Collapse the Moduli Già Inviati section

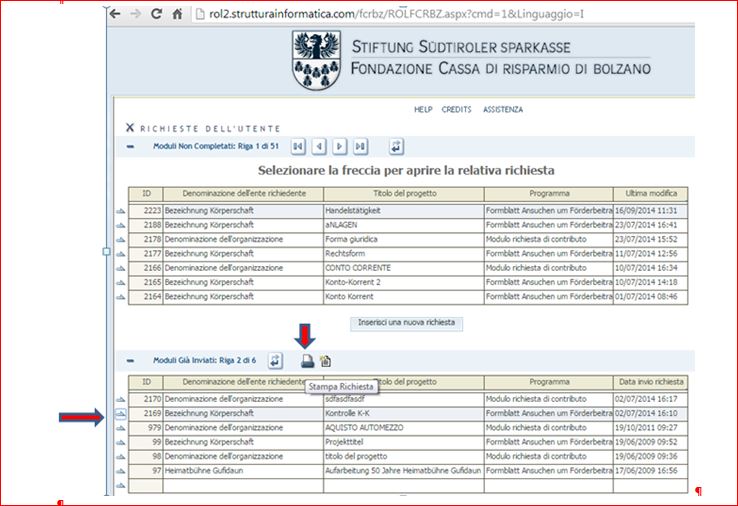[130, 361]
